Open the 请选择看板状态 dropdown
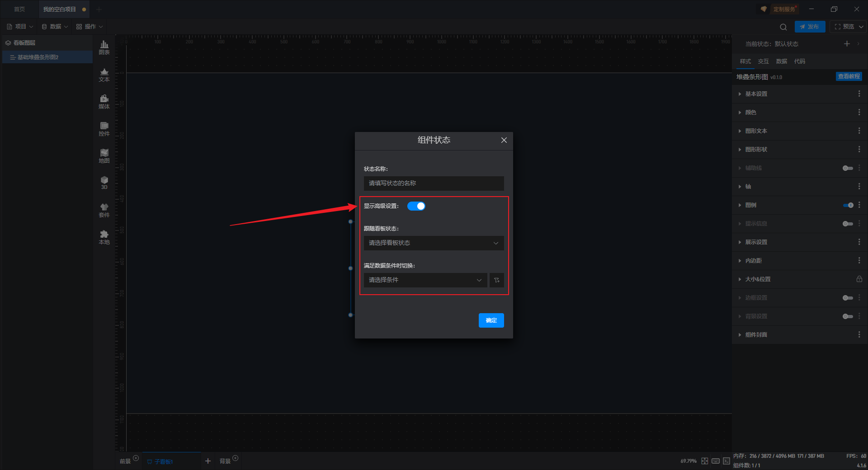 coord(434,243)
